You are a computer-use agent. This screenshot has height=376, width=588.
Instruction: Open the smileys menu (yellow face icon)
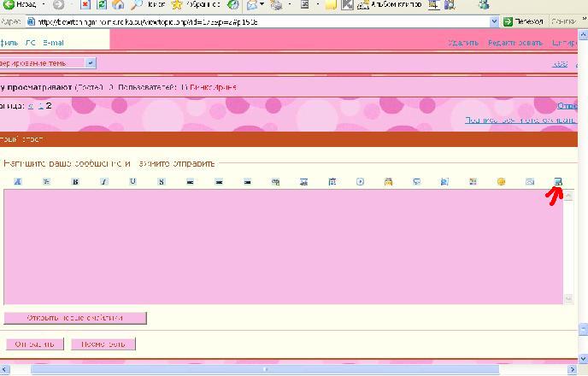tap(501, 182)
